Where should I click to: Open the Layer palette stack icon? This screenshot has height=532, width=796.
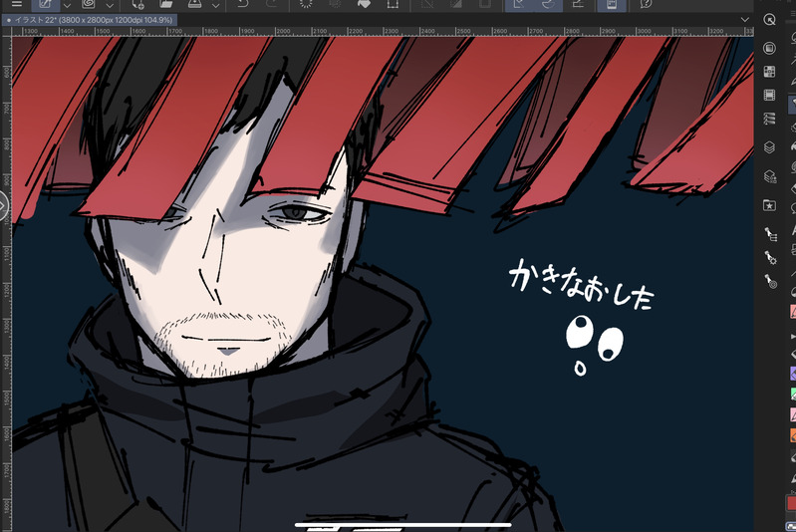(770, 147)
